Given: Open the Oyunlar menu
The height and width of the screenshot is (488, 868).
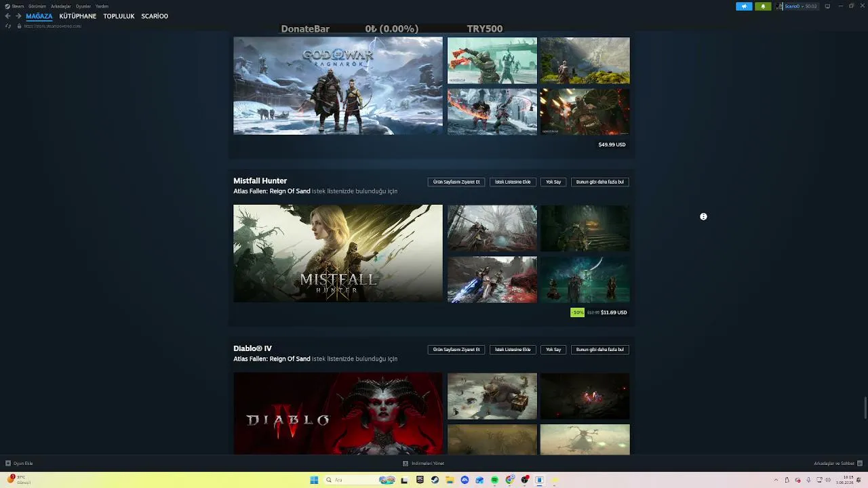Looking at the screenshot, I should [x=83, y=6].
